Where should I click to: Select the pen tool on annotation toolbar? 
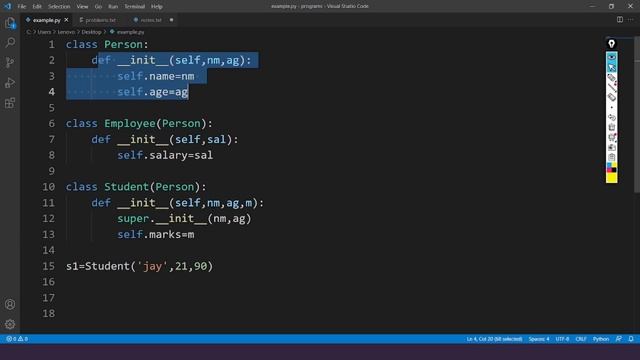tap(611, 78)
